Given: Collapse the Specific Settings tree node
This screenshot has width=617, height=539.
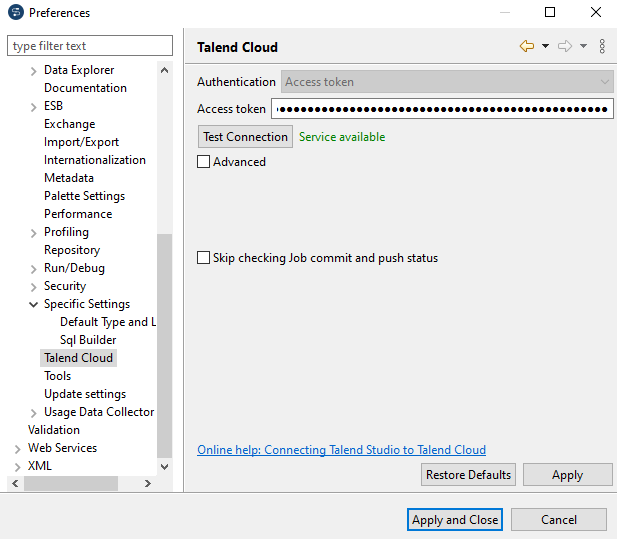Looking at the screenshot, I should tap(34, 304).
